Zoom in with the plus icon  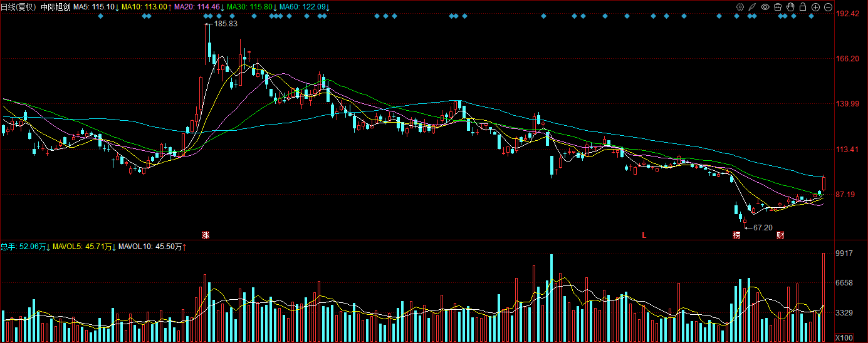815,7
